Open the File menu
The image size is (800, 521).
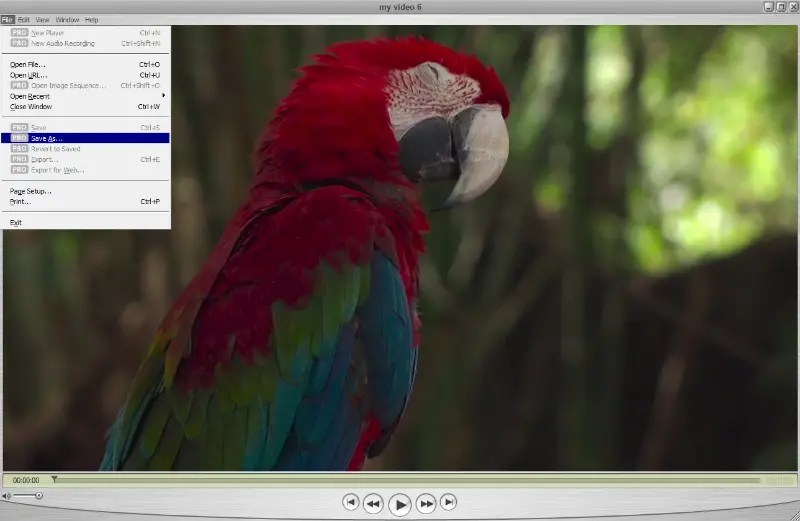7,20
